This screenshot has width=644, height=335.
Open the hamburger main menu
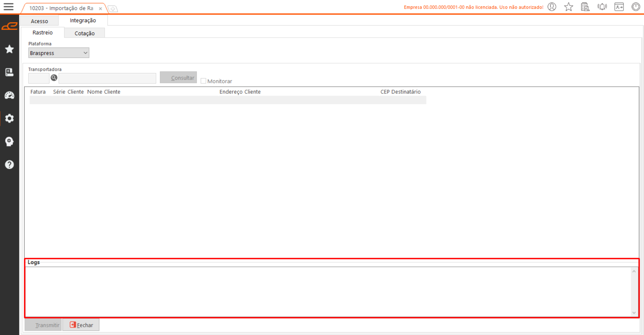click(x=8, y=7)
